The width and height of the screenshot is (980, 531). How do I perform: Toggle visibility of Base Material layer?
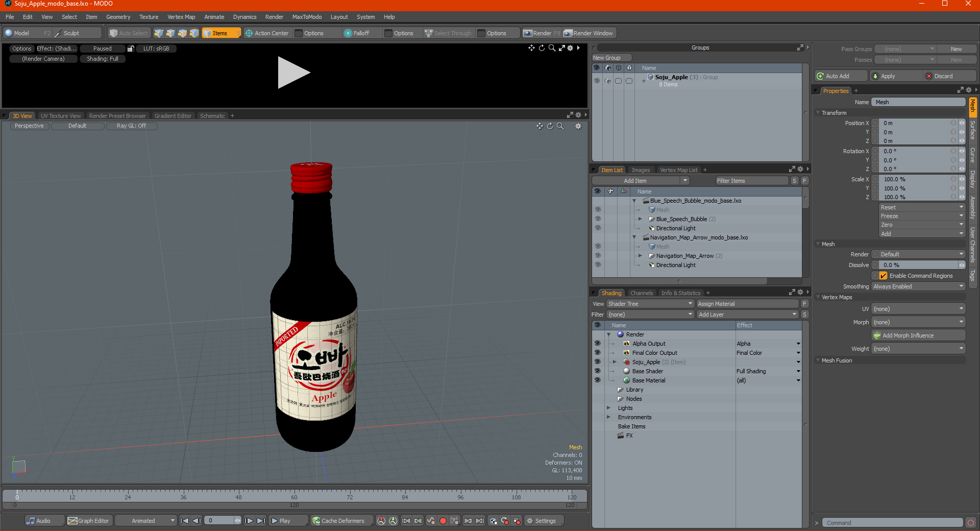tap(597, 380)
